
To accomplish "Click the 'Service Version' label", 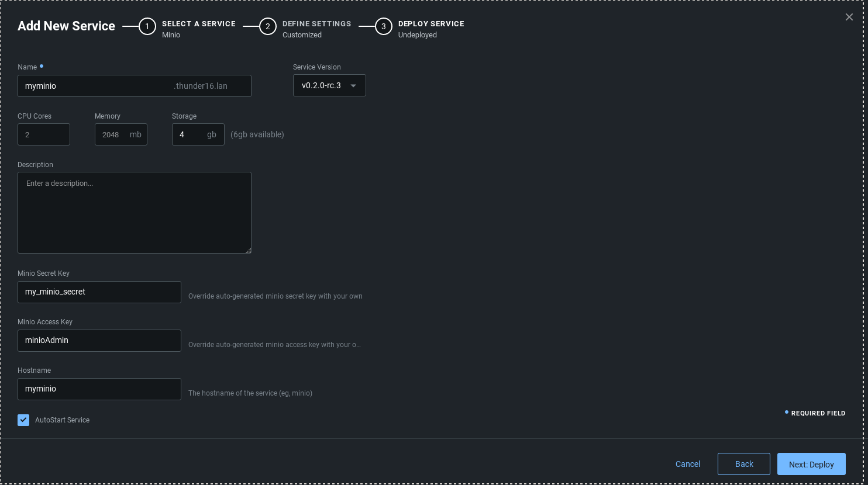I will tap(317, 67).
